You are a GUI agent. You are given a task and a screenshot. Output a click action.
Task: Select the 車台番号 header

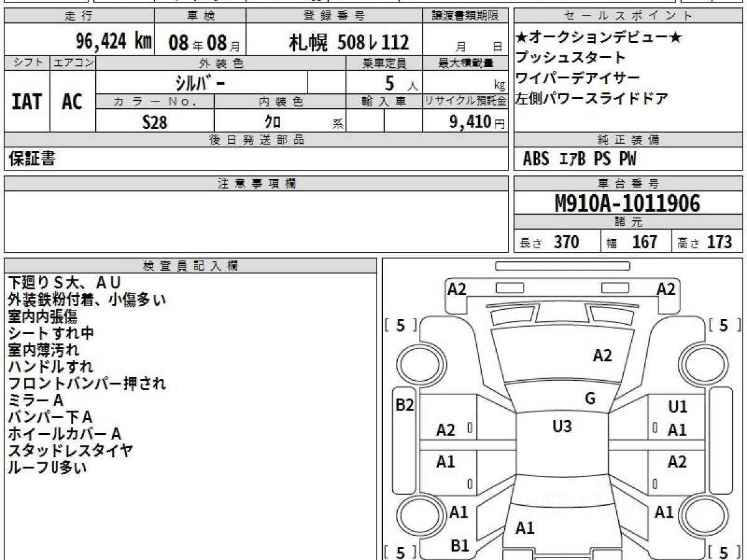tap(628, 184)
